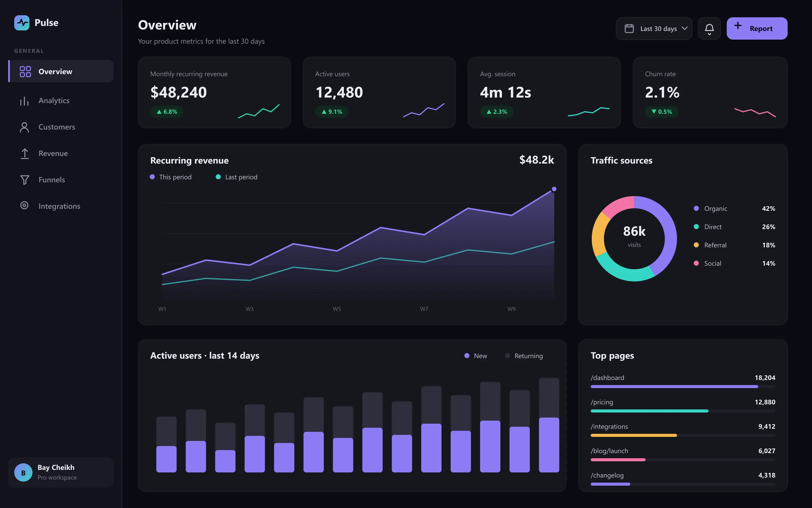Screen dimensions: 812x508
Task: Click the Avg. session 4m 12s value
Action: click(506, 92)
